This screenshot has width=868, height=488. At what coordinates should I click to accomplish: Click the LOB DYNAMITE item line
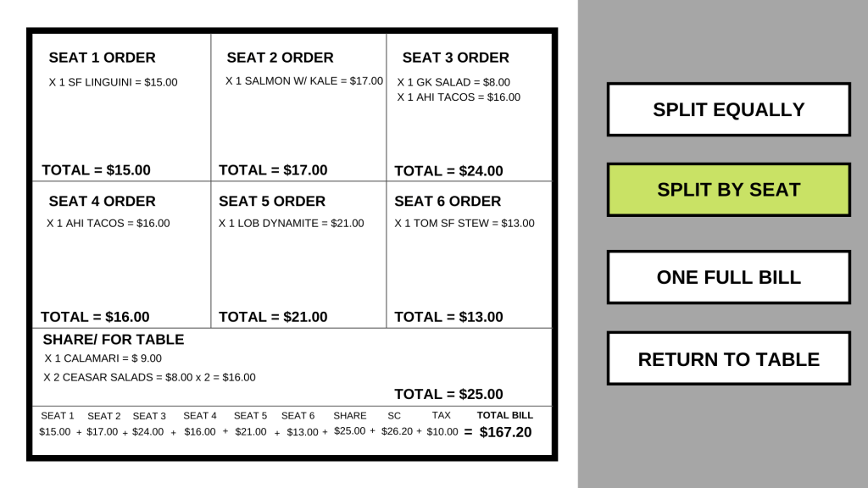(x=292, y=224)
